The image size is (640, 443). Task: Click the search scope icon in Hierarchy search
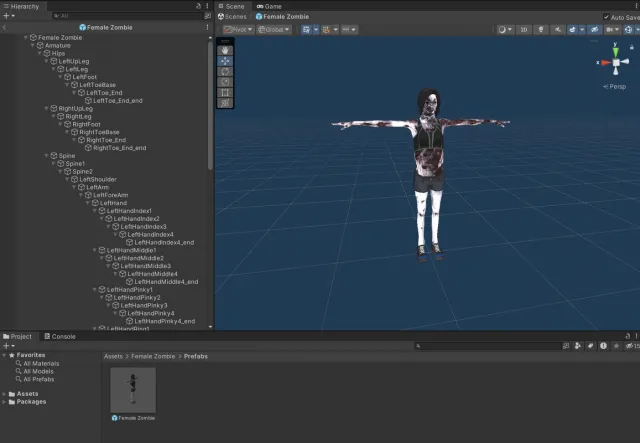click(x=207, y=16)
